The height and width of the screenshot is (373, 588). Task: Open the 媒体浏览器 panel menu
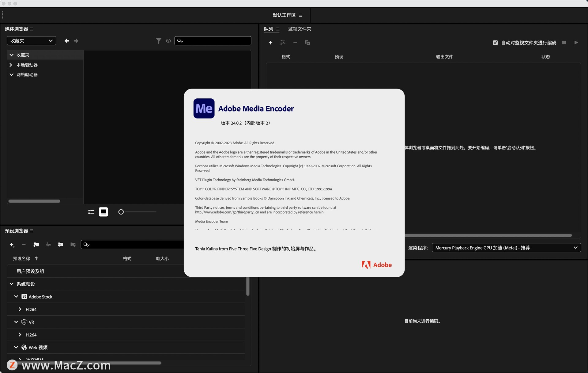point(32,29)
